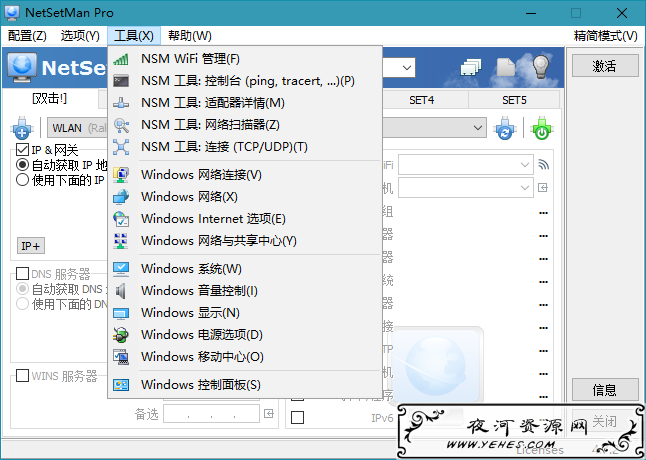Click the icon beside Windows 控制面板
Image resolution: width=646 pixels, height=460 pixels.
click(x=121, y=385)
